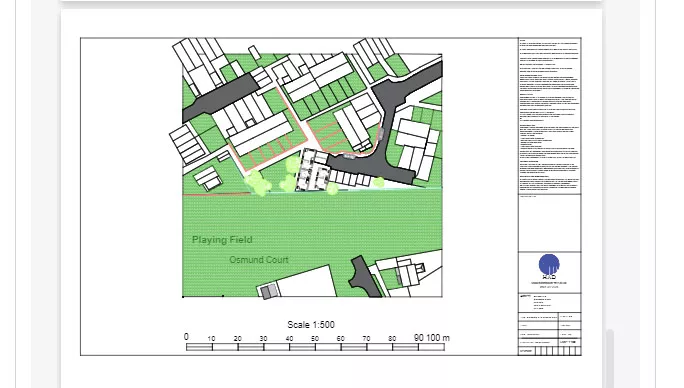Click the grey square building at bottom
This screenshot has width=684, height=388.
coord(269,291)
